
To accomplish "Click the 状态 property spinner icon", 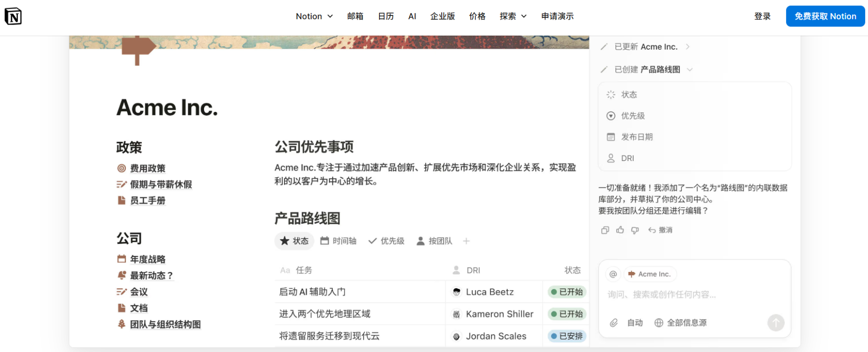I will (611, 95).
